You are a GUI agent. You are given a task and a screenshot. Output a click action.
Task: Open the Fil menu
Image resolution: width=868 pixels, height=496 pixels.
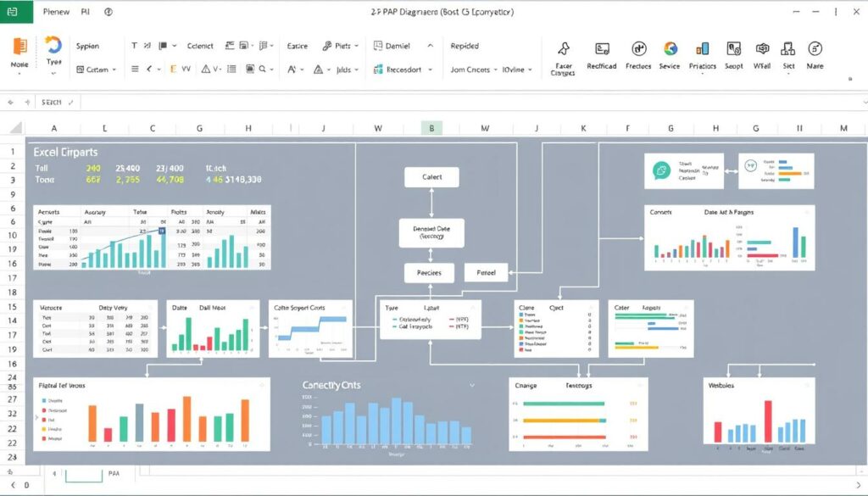pyautogui.click(x=85, y=12)
